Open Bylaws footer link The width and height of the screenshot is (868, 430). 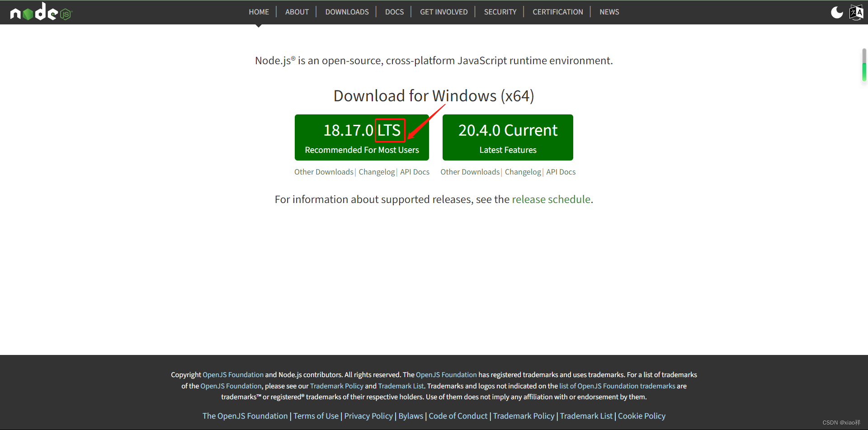point(411,416)
